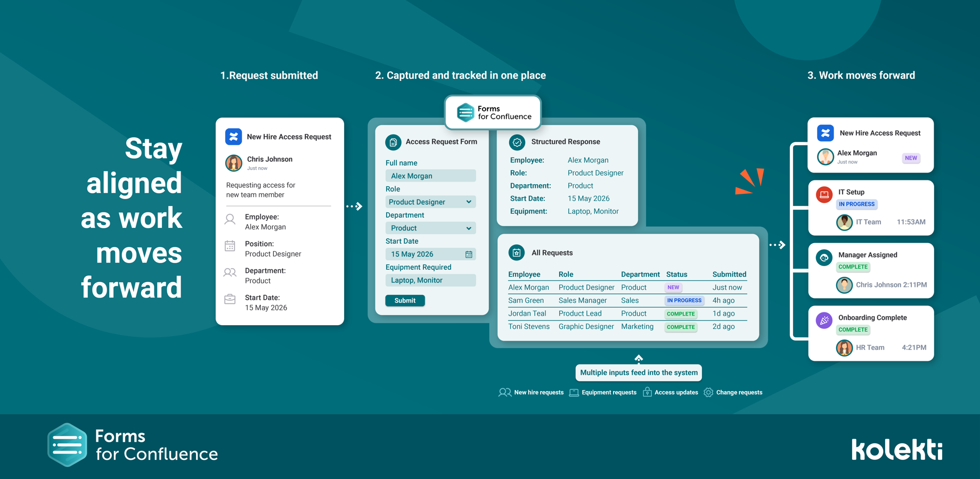Click the Confluence icon on right New Hire card
This screenshot has width=980, height=479.
(826, 133)
